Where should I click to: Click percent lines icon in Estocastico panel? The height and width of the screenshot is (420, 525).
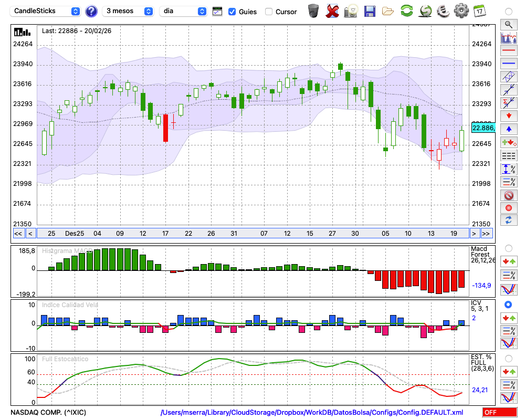click(509, 385)
